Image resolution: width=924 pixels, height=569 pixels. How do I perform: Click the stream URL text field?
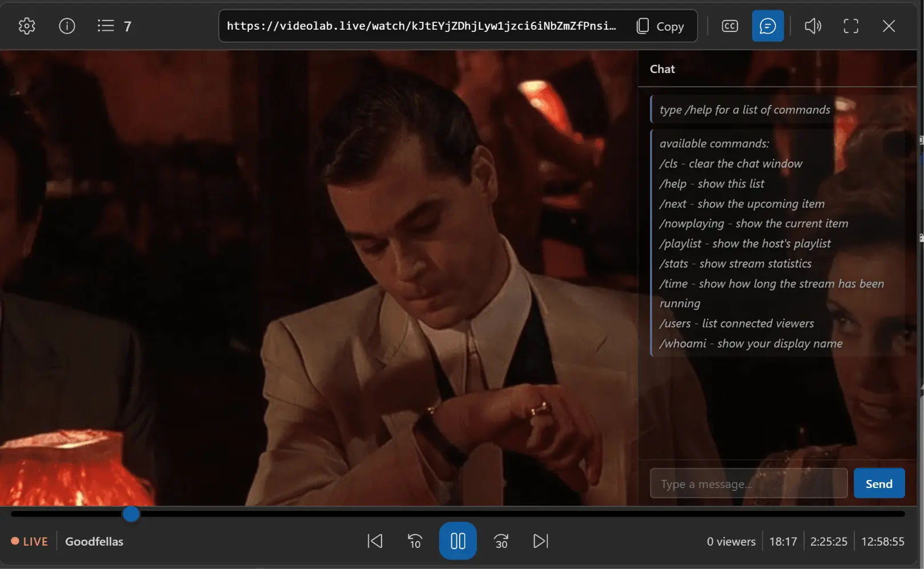[421, 26]
